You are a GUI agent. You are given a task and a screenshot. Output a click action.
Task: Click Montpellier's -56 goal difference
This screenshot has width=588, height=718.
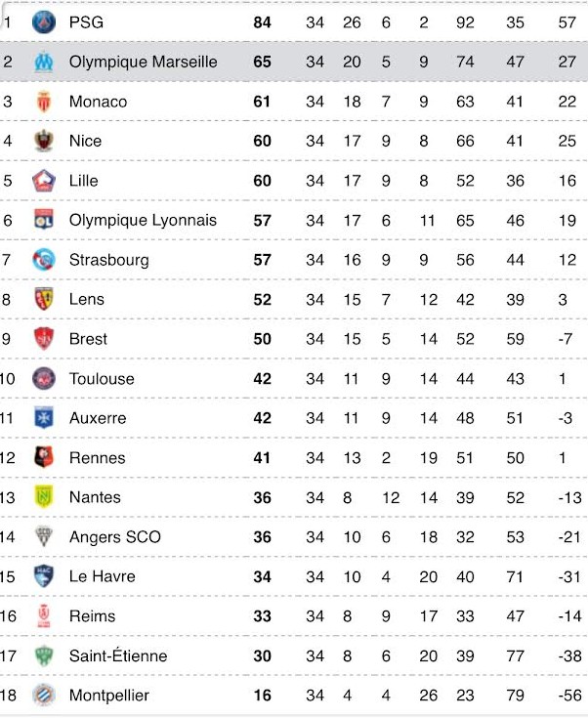pos(569,696)
